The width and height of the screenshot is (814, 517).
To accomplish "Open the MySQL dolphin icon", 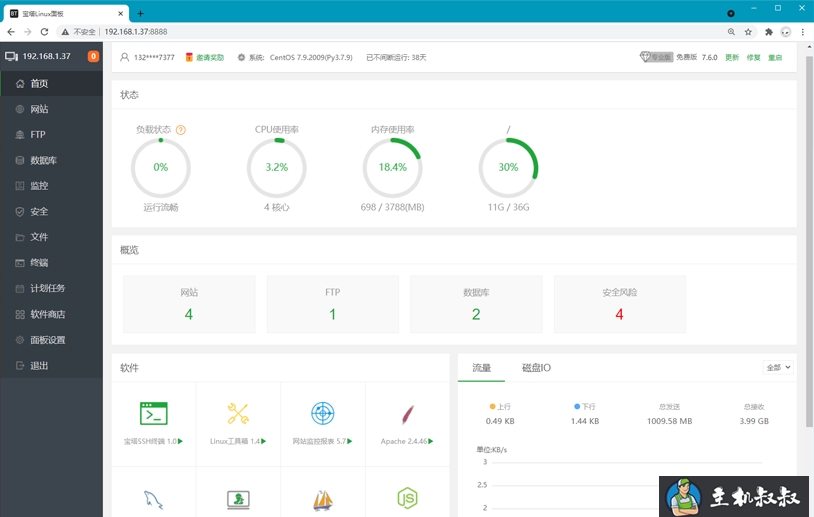I will (154, 499).
